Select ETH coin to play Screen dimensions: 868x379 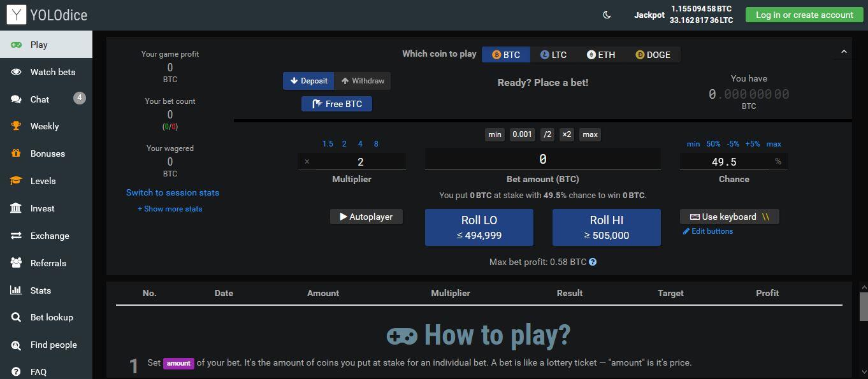(x=601, y=55)
